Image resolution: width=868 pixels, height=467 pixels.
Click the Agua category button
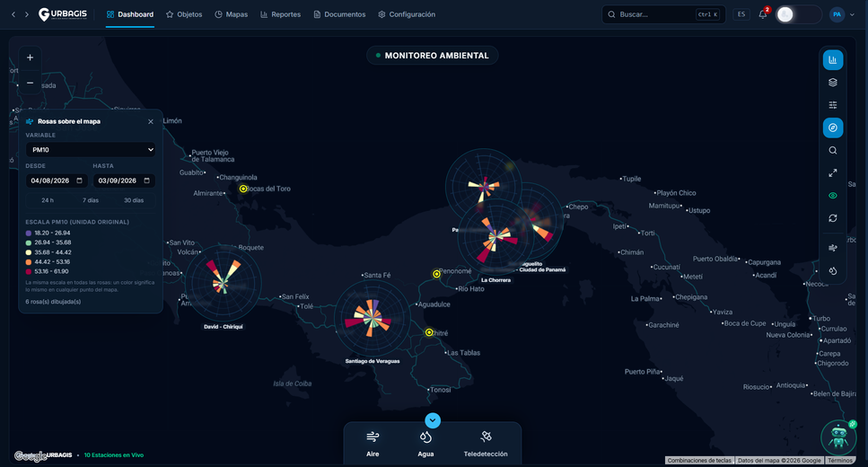pos(425,444)
